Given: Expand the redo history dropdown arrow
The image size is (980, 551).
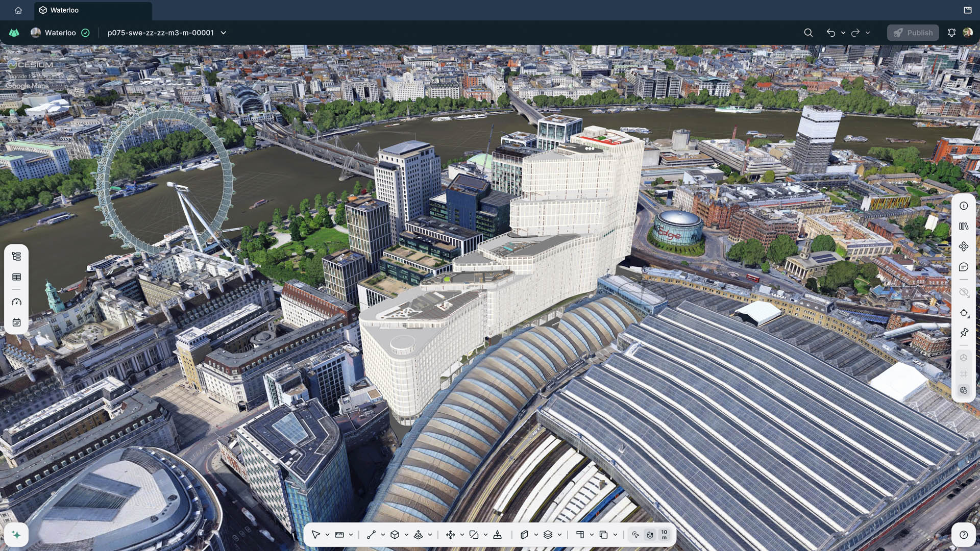Looking at the screenshot, I should [868, 33].
